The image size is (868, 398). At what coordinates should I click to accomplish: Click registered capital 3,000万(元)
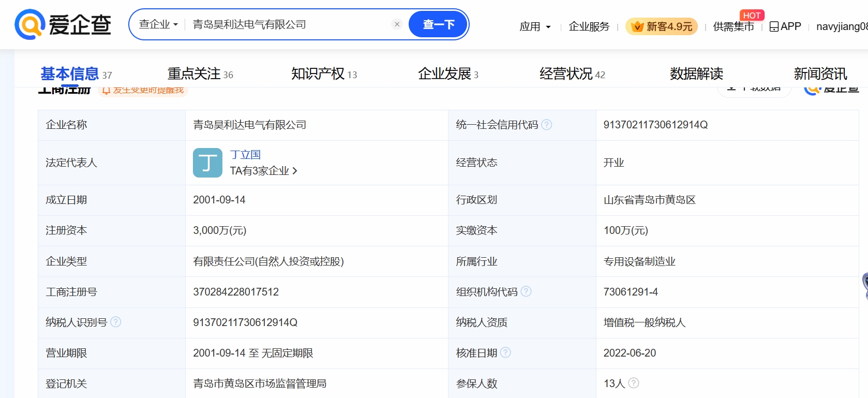[x=220, y=230]
